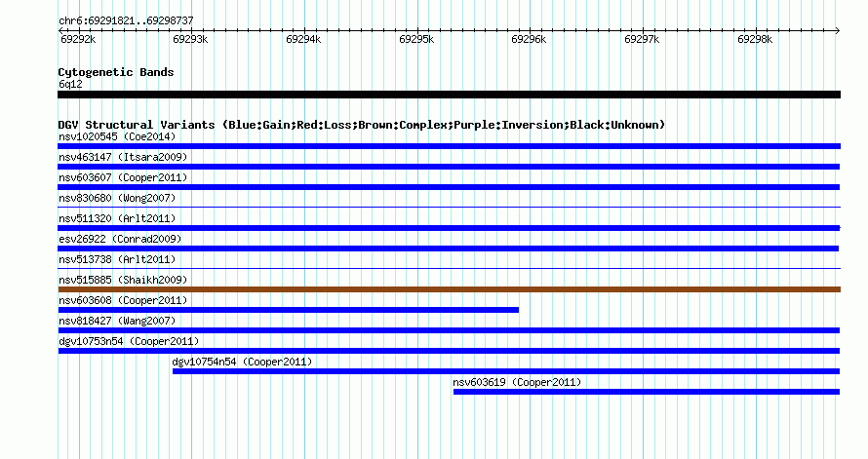Click the thin blue line under nsv830680
868x459 pixels.
tap(449, 208)
